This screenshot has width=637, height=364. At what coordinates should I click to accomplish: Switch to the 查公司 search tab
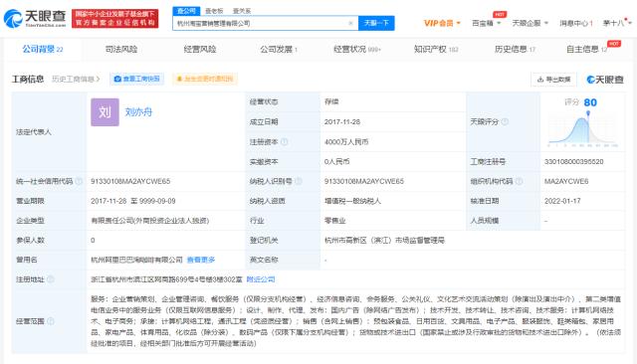[x=186, y=11]
